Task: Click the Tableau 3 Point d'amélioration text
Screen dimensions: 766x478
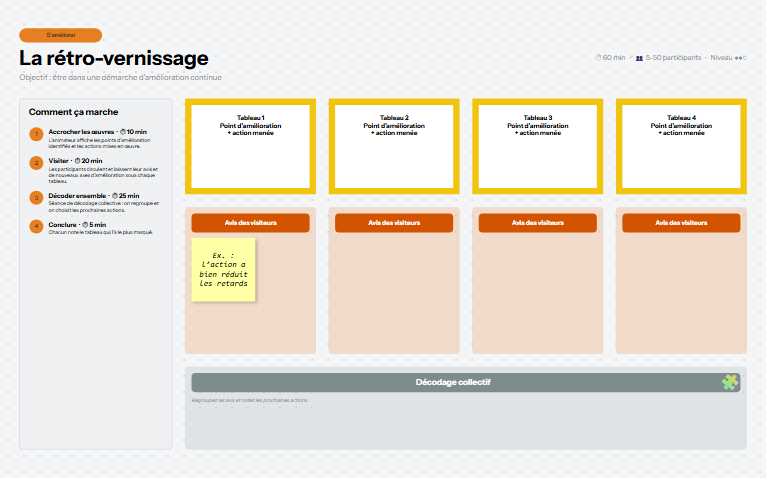Action: coord(538,126)
